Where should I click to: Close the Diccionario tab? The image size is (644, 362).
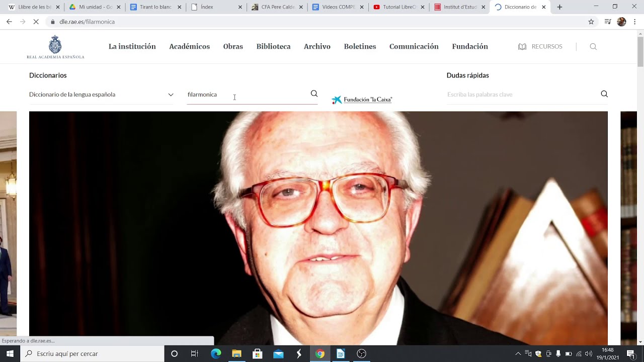[543, 7]
